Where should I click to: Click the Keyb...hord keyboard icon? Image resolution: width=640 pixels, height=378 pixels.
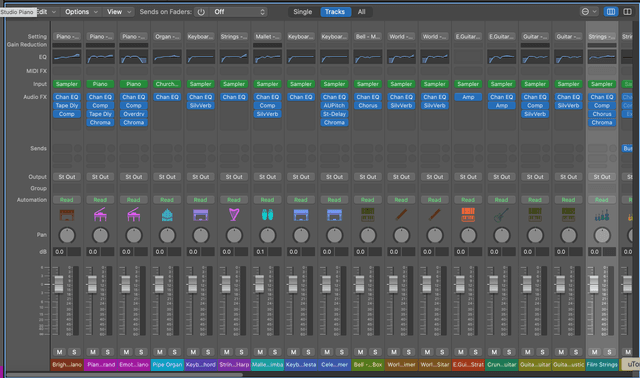(200, 215)
